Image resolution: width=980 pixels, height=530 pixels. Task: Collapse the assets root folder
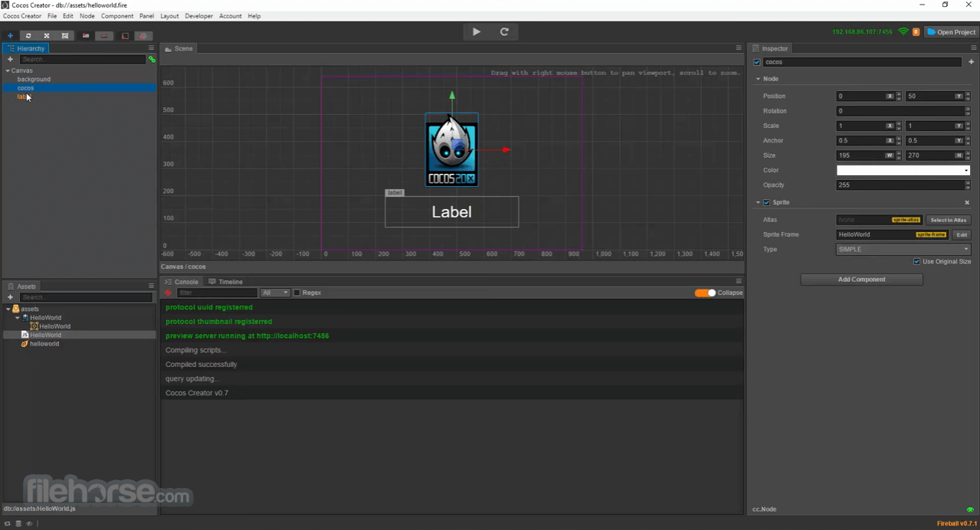[8, 309]
